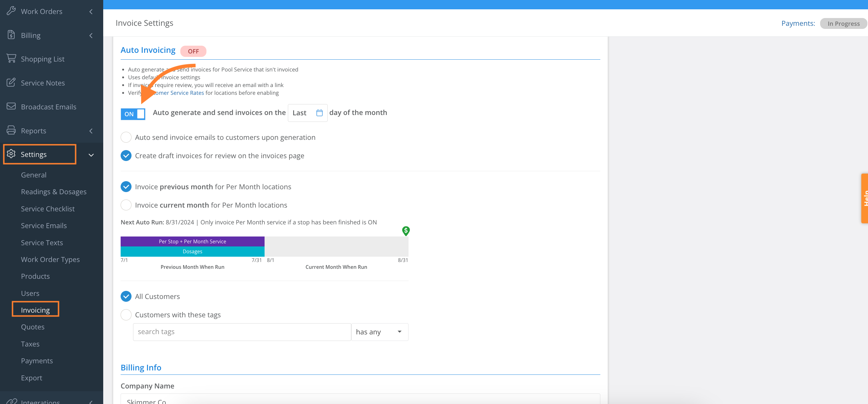Viewport: 868px width, 404px height.
Task: Click the Billing Info section heading
Action: (141, 368)
